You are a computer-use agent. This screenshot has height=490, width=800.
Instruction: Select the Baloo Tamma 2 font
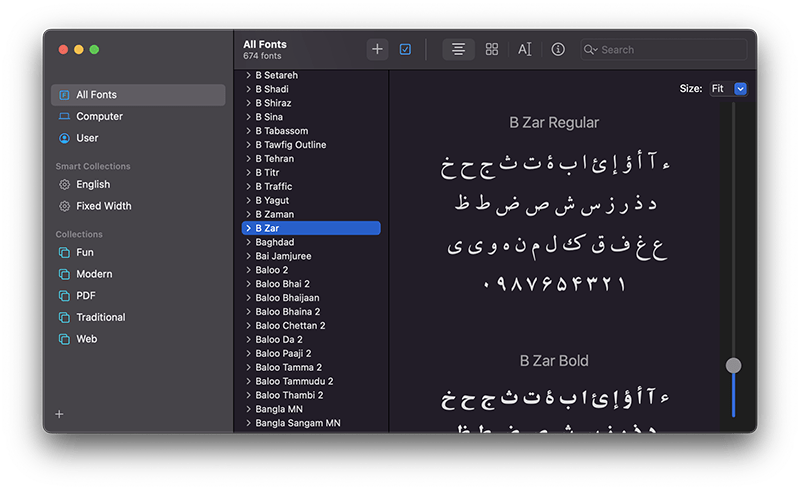tap(311, 367)
